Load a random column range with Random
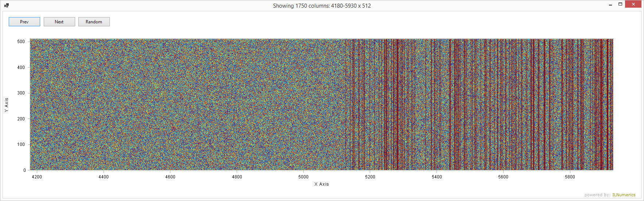The height and width of the screenshot is (201, 644). [x=94, y=22]
